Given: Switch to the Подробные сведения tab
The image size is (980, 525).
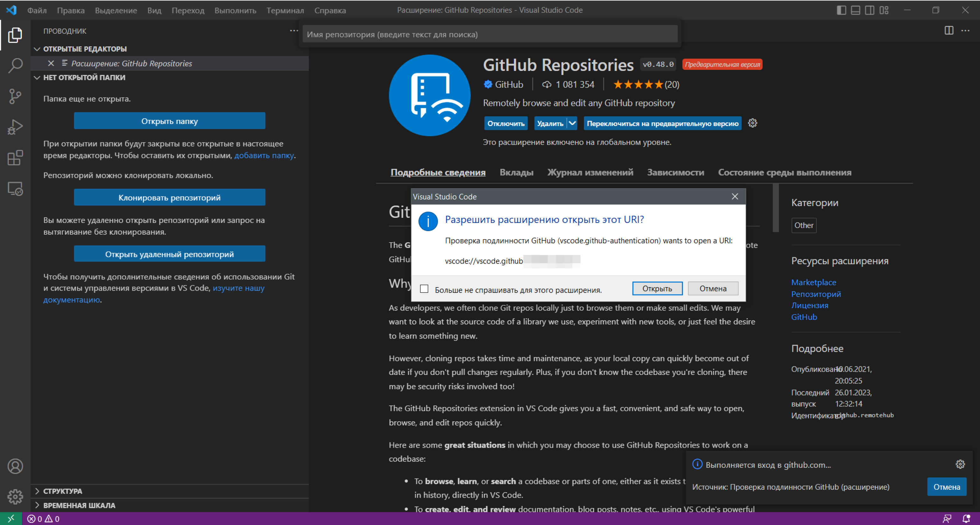Looking at the screenshot, I should coord(438,173).
